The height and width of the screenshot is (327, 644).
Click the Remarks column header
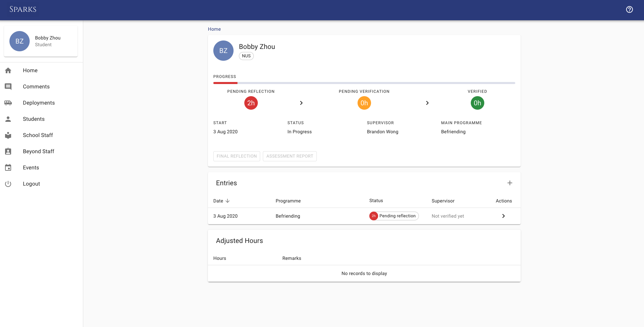[292, 258]
